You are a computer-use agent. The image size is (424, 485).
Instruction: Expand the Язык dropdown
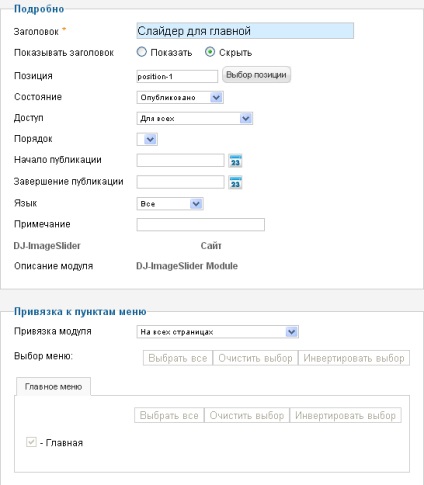tap(170, 204)
